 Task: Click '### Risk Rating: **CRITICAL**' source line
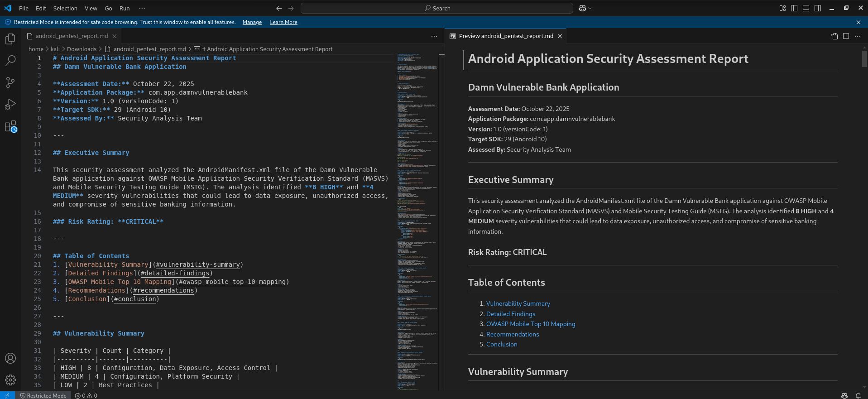click(x=108, y=221)
